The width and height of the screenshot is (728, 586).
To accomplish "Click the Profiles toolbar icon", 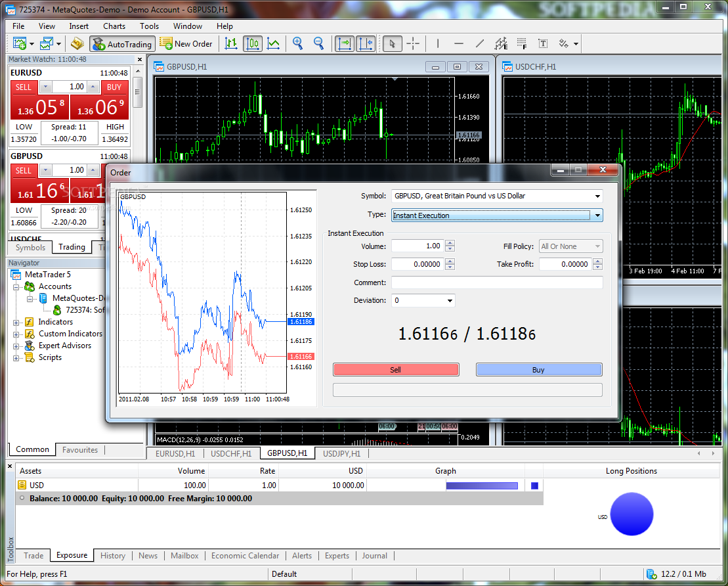I will click(x=47, y=43).
